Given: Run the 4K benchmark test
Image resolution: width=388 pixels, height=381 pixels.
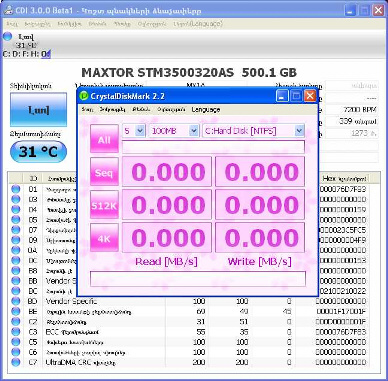Looking at the screenshot, I should (x=104, y=237).
